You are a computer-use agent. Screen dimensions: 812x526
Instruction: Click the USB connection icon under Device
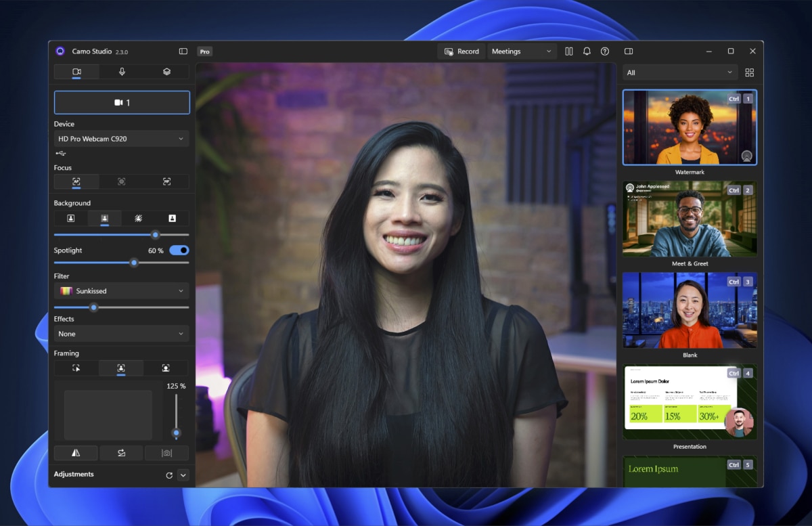[61, 154]
